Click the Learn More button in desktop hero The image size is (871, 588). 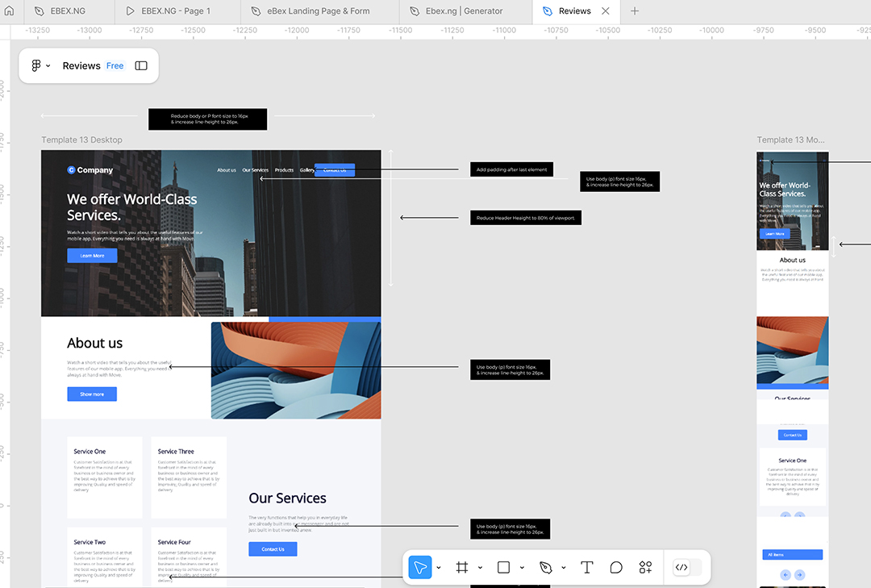pyautogui.click(x=92, y=256)
